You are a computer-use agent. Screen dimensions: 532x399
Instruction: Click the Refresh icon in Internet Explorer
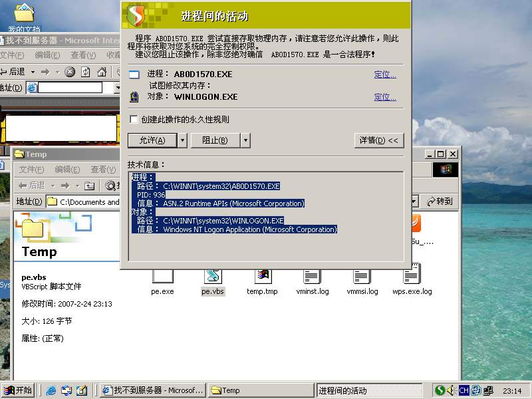click(86, 72)
